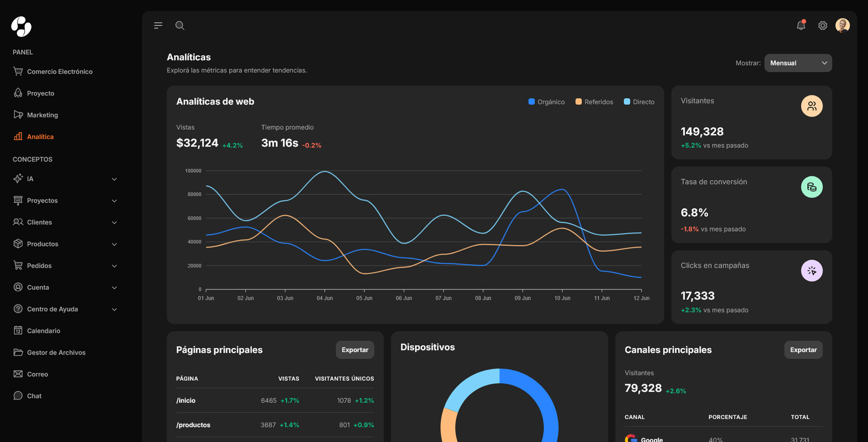Open the user profile avatar
The width and height of the screenshot is (868, 442).
click(842, 26)
